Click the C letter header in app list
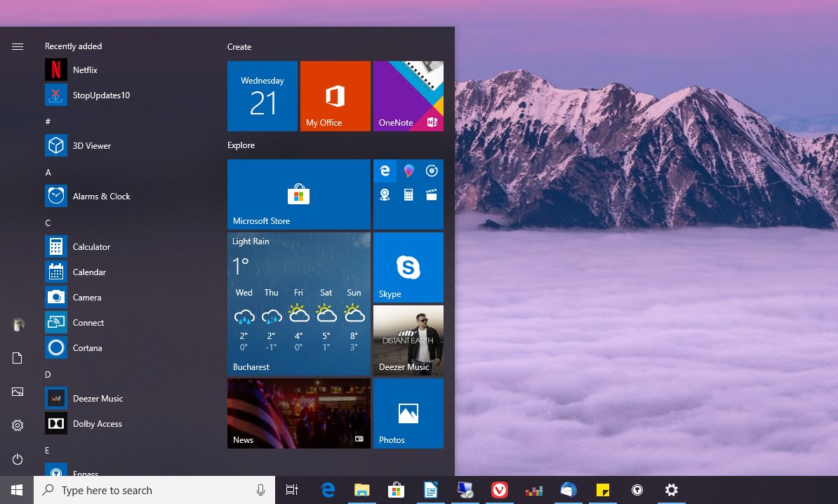The width and height of the screenshot is (838, 504). (x=48, y=223)
